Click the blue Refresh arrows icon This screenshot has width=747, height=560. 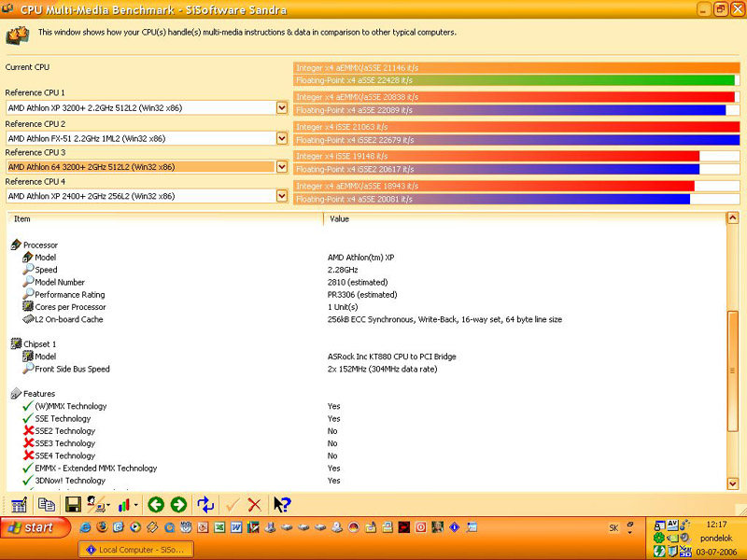point(205,505)
